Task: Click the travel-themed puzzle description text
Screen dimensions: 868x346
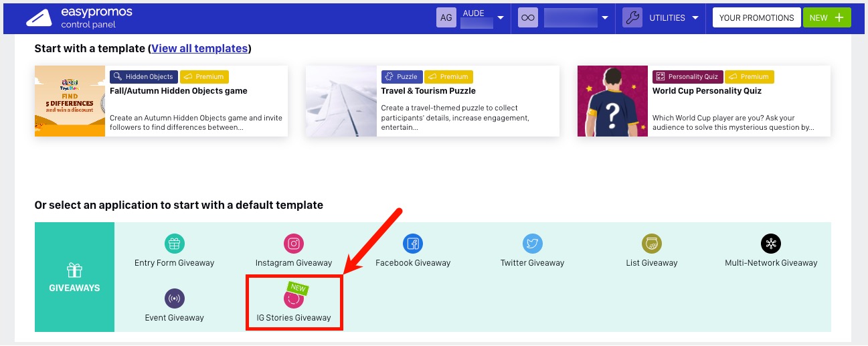Action: (x=455, y=118)
